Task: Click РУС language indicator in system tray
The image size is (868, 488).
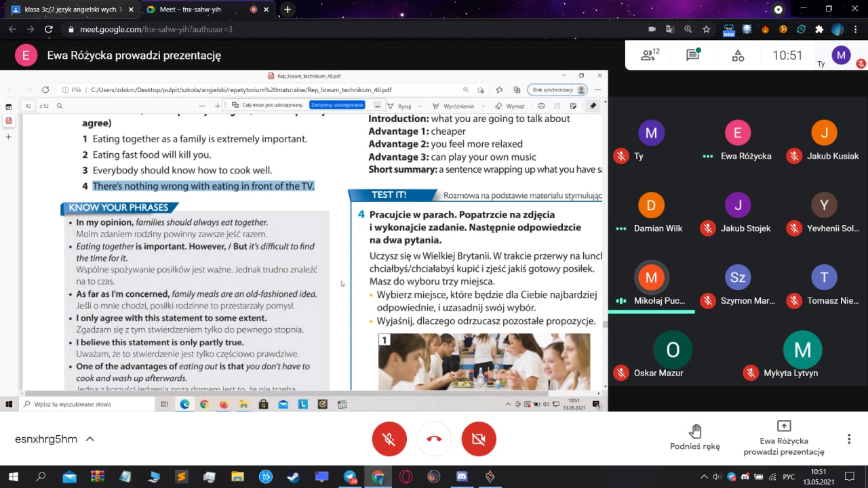Action: pos(789,477)
